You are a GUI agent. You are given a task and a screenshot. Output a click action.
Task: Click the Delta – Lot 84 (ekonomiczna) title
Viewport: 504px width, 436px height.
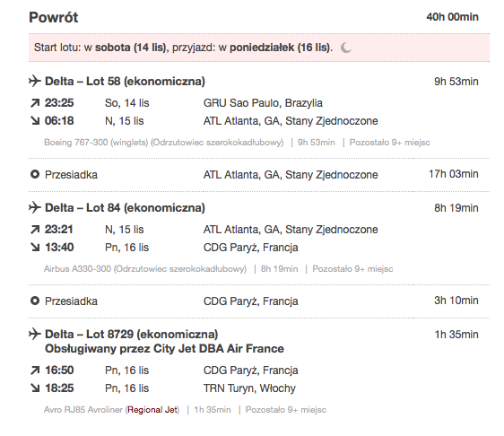[125, 208]
